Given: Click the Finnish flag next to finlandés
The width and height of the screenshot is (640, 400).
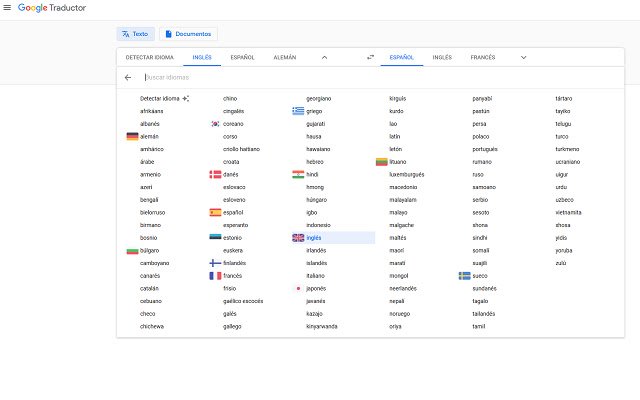Looking at the screenshot, I should point(215,263).
